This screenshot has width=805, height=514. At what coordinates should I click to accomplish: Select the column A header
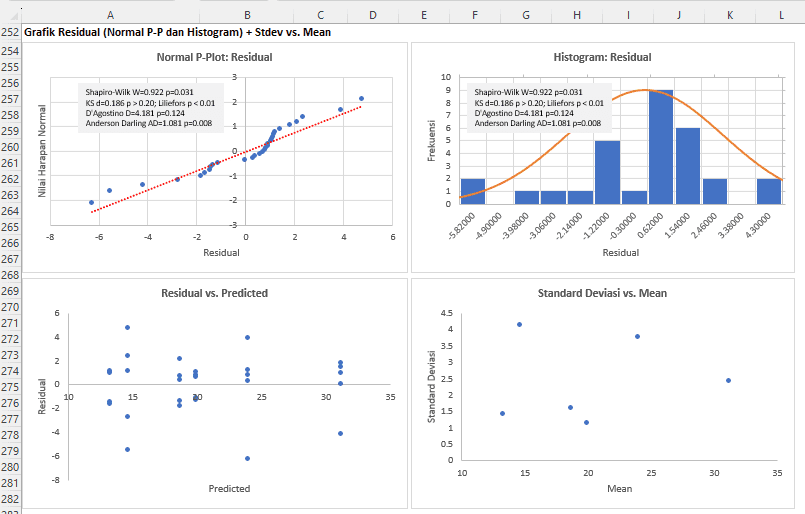tap(109, 15)
